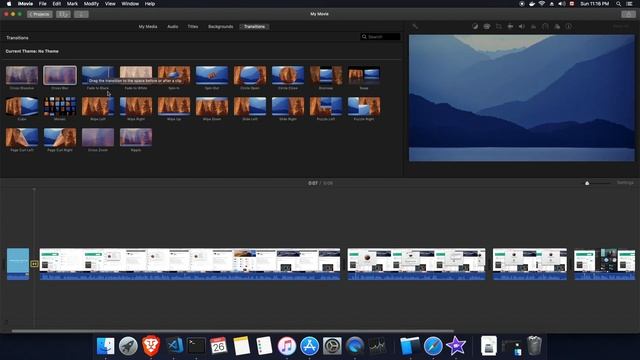This screenshot has width=640, height=360.
Task: Open the speed adjustment tool
Action: pos(545,27)
